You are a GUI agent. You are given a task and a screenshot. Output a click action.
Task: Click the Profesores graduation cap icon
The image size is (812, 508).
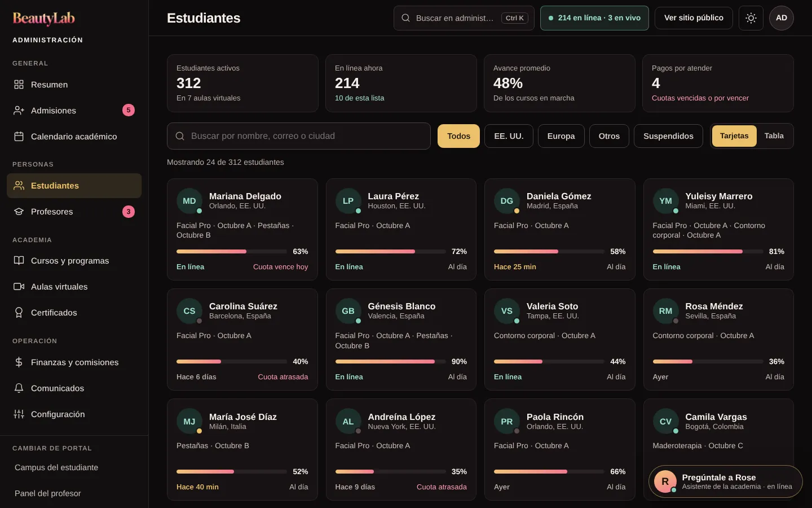point(19,212)
